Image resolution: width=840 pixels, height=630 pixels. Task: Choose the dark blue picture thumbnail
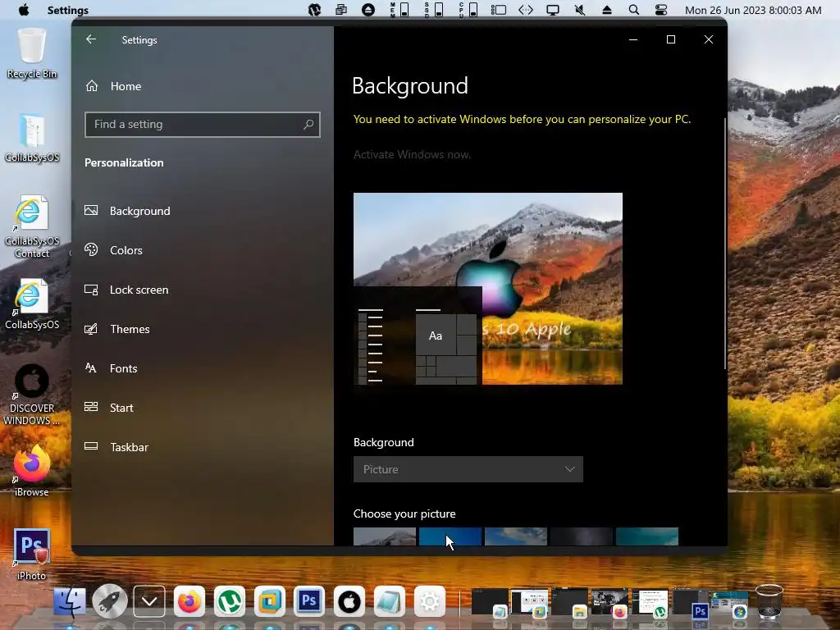click(x=450, y=536)
